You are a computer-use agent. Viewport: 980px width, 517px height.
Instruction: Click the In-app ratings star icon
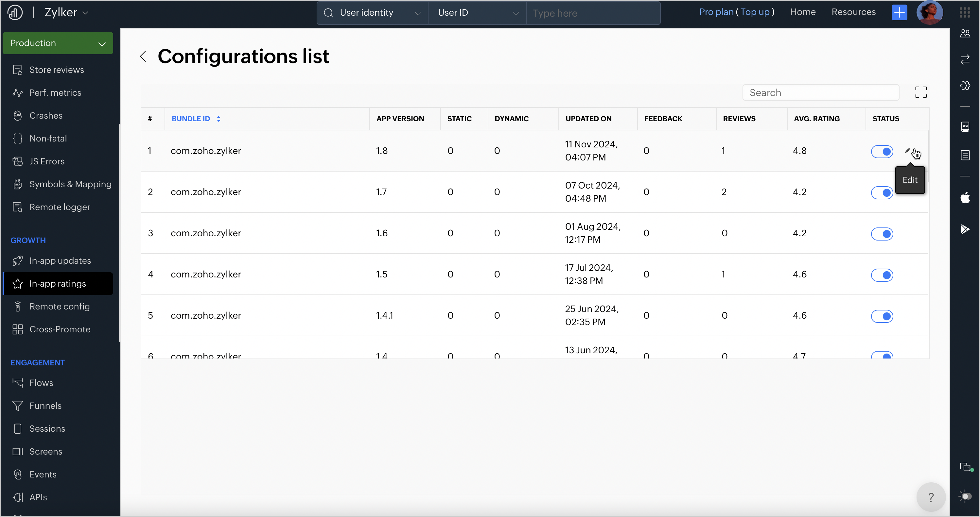tap(18, 284)
